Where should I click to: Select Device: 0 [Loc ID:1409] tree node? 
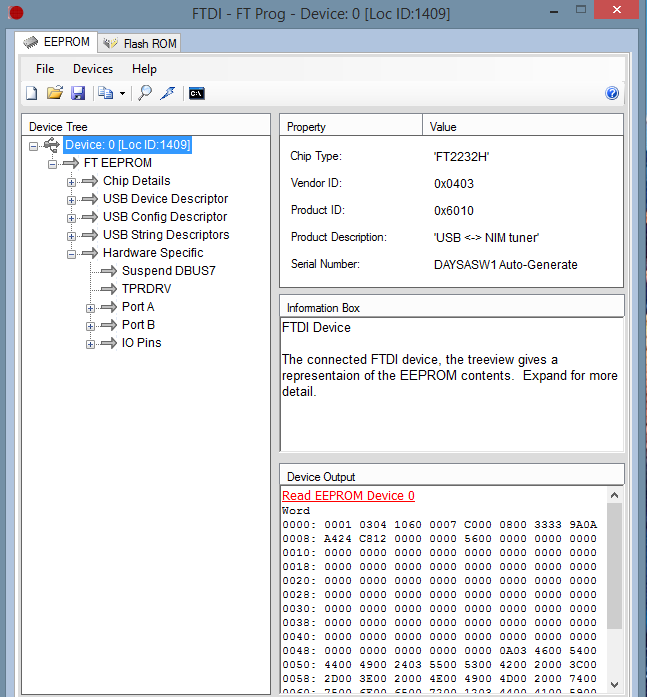(x=128, y=145)
